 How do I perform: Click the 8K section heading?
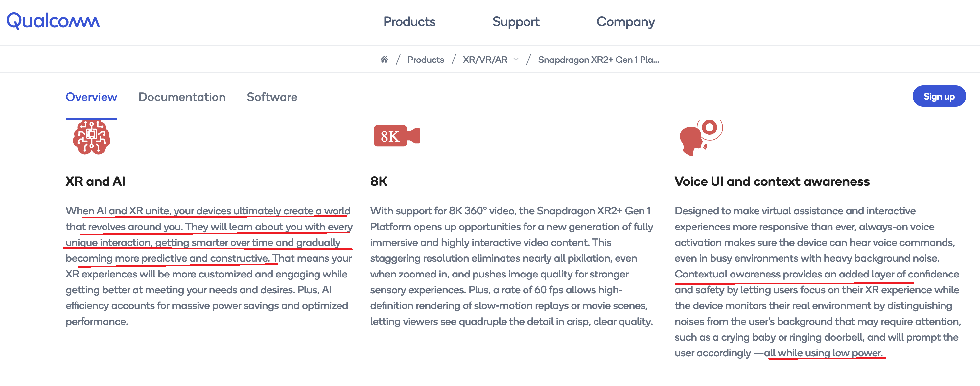tap(379, 181)
